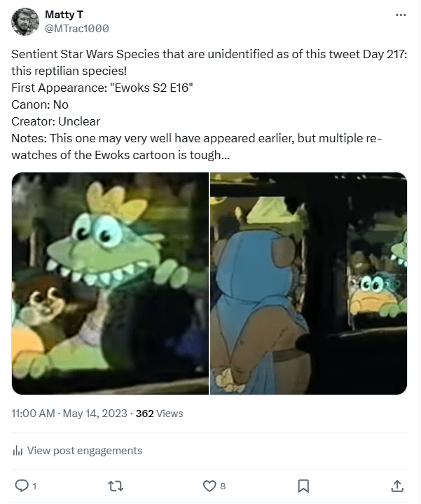Open the left image of green reptilian
Screen dimensions: 421x504
[110, 283]
